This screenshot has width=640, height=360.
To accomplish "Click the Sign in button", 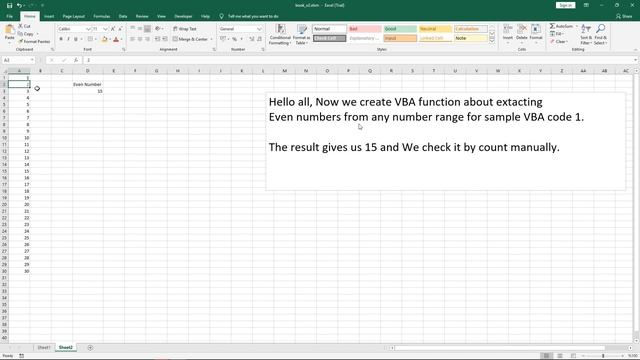I will (x=565, y=5).
